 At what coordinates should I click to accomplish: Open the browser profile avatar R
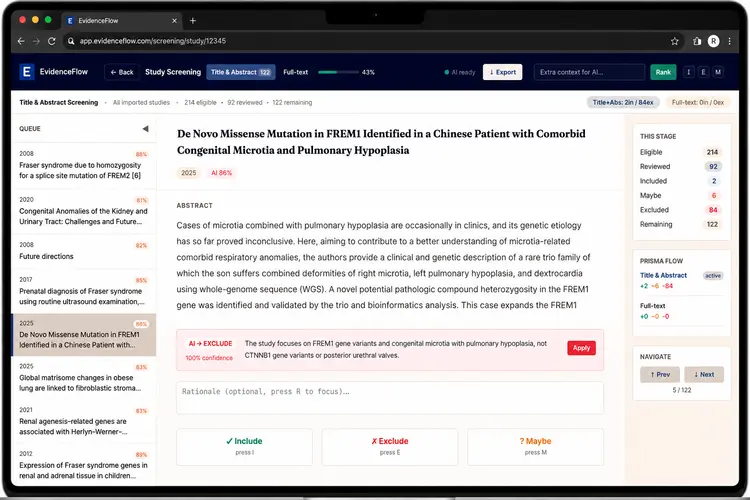point(714,41)
